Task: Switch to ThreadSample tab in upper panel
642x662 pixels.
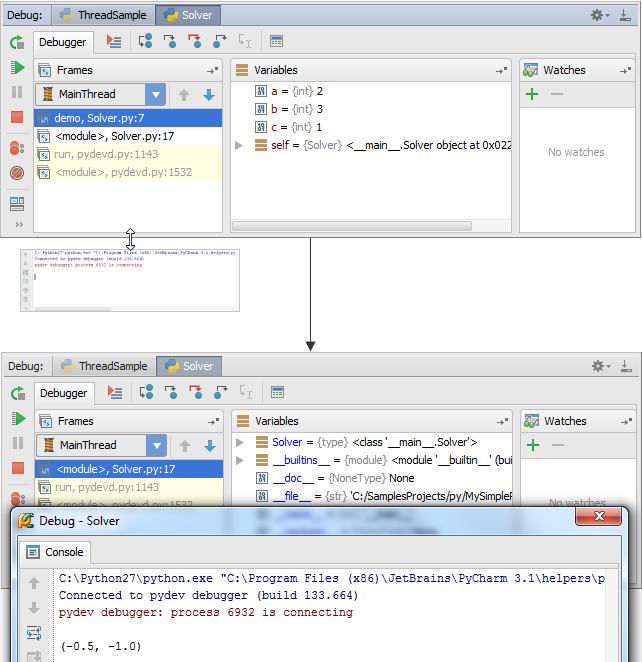Action: point(103,15)
